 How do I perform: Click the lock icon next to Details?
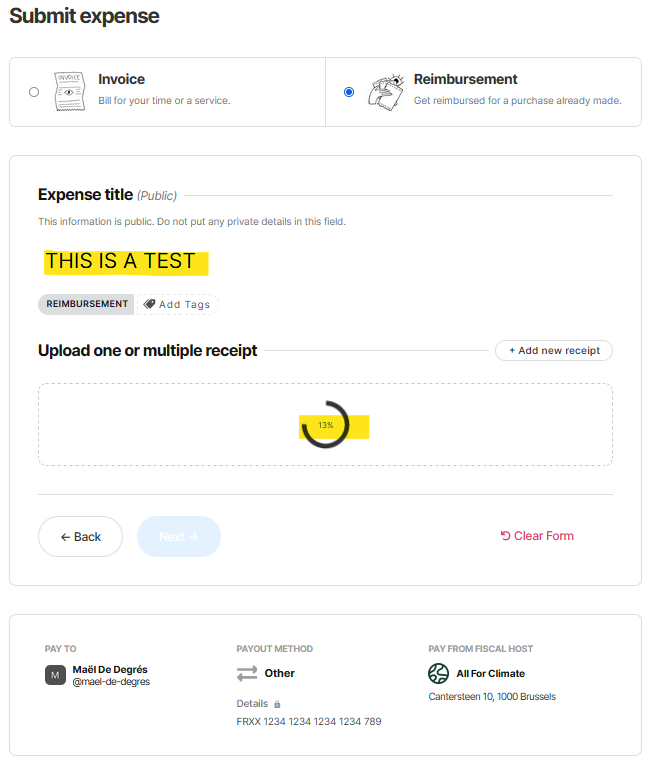278,704
